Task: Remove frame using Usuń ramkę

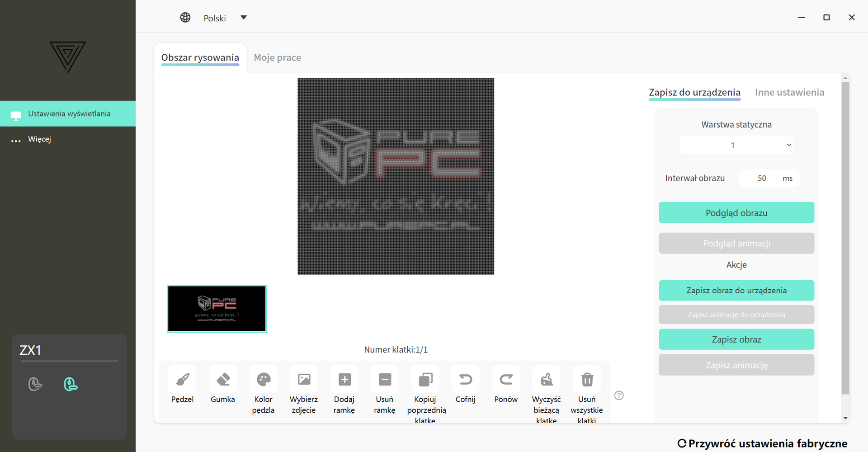Action: pyautogui.click(x=385, y=379)
